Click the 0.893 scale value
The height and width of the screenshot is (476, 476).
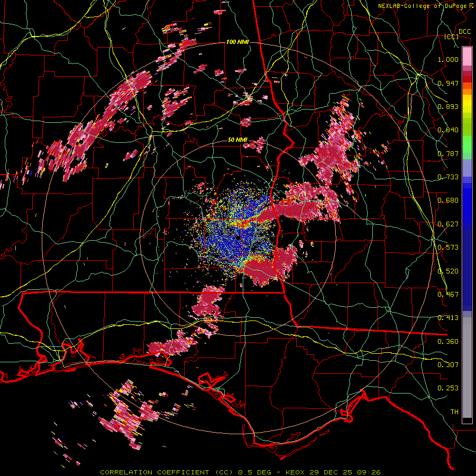(x=448, y=106)
